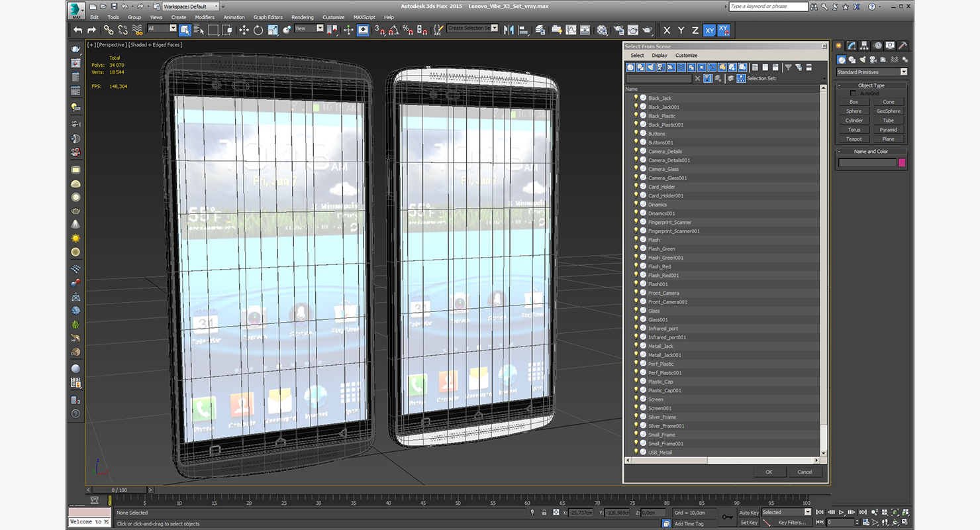This screenshot has width=980, height=530.
Task: Open Render Setup teapot icon
Action: [618, 30]
